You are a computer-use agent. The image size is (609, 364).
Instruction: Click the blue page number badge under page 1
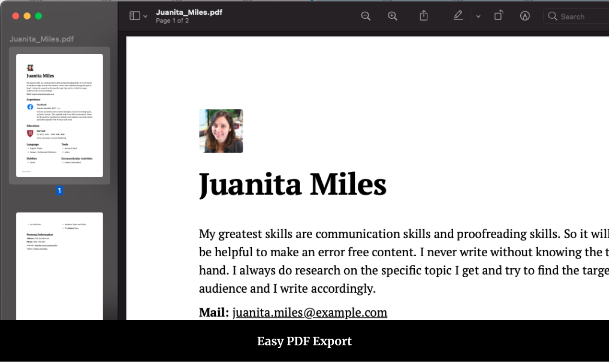pos(59,190)
